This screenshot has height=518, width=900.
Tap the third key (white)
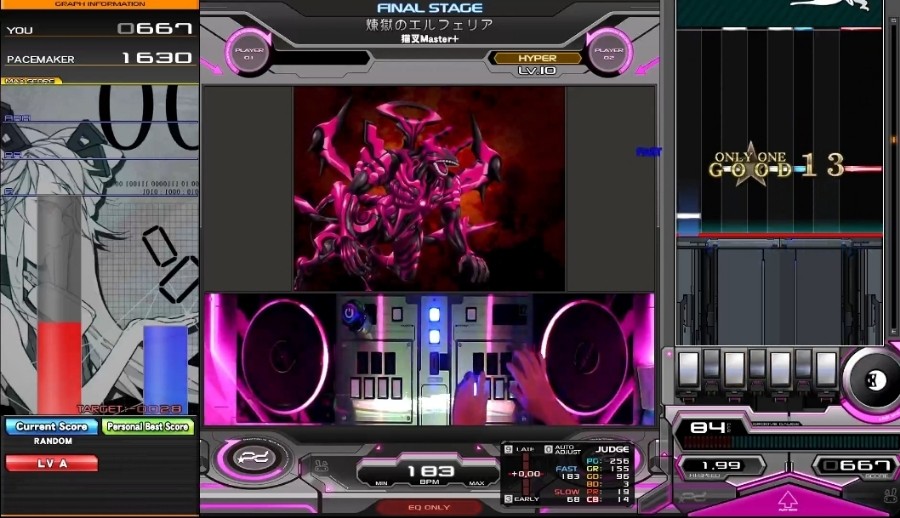[734, 369]
